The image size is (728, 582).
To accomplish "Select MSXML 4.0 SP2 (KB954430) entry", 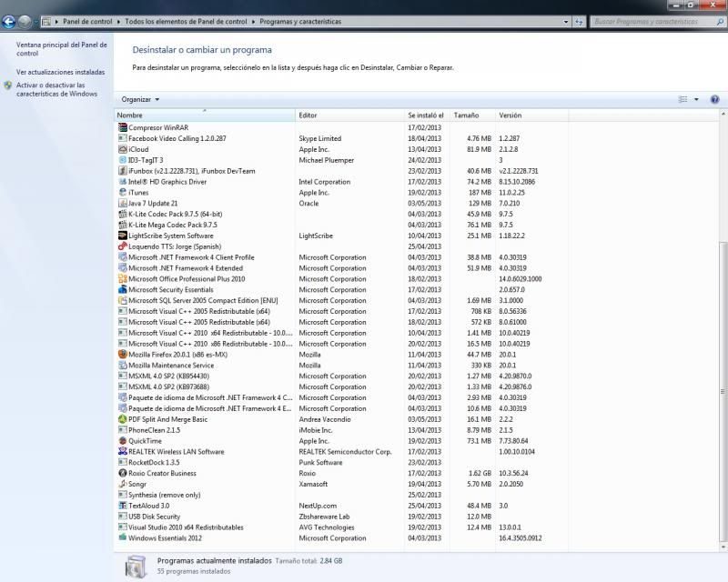I will tap(341, 376).
